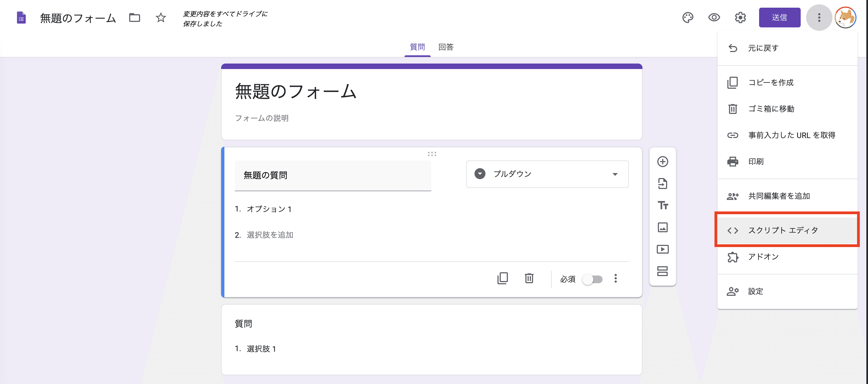Click the preview form eye icon
The image size is (868, 384).
point(715,18)
